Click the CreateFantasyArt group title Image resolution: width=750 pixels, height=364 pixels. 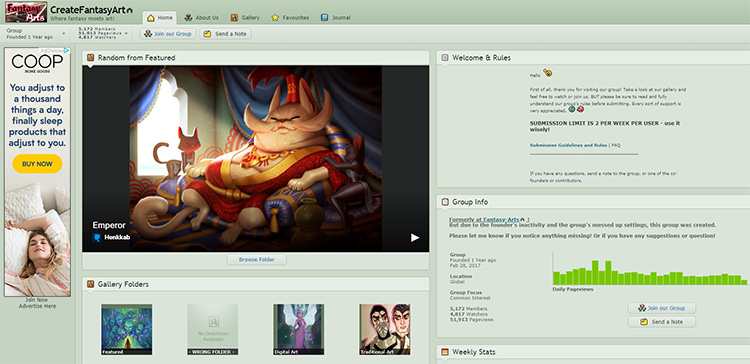click(x=88, y=10)
